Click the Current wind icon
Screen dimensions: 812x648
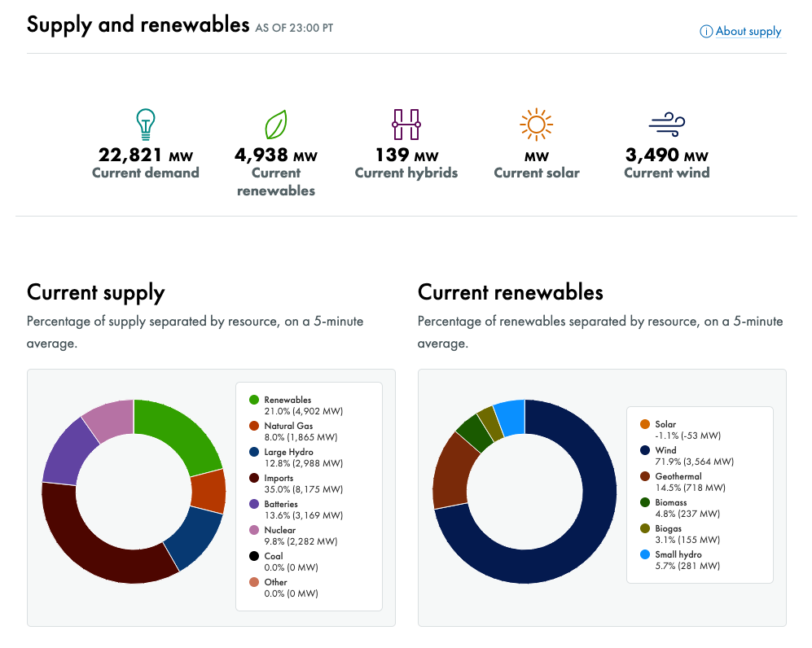(x=666, y=124)
